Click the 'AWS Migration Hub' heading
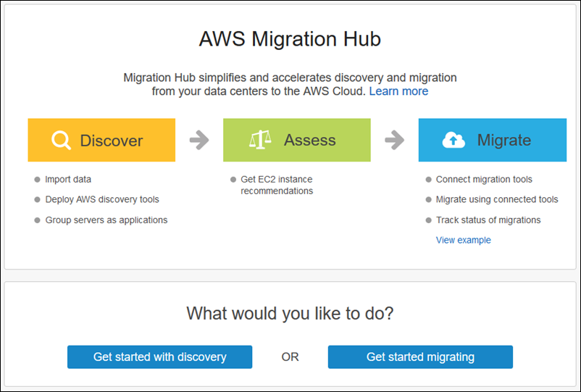Viewport: 581px width, 392px height. pyautogui.click(x=290, y=38)
